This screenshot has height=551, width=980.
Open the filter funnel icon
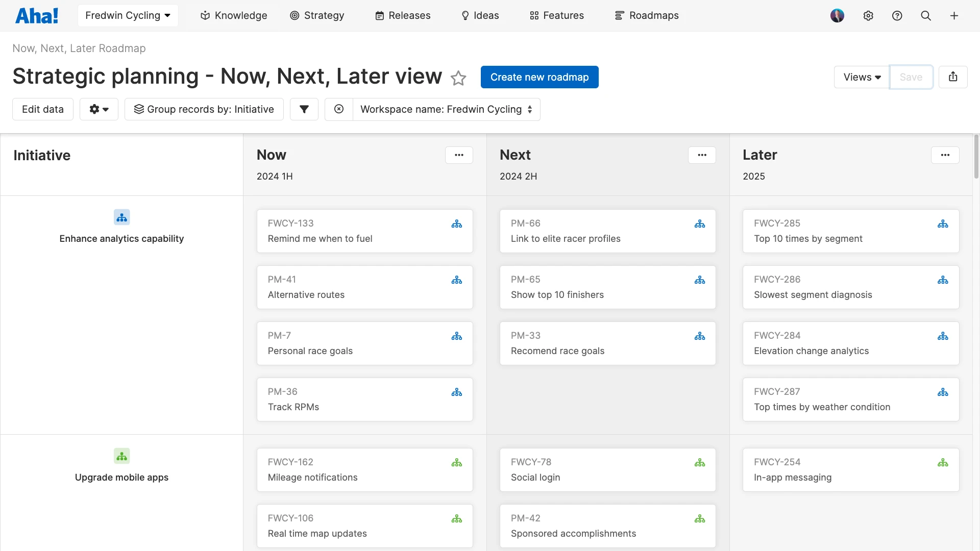304,109
